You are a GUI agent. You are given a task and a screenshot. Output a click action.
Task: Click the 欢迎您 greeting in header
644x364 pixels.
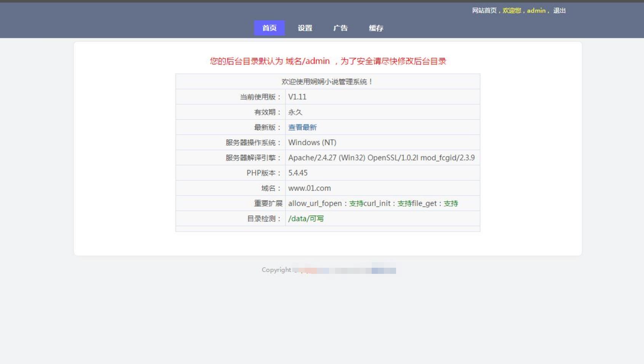[511, 11]
